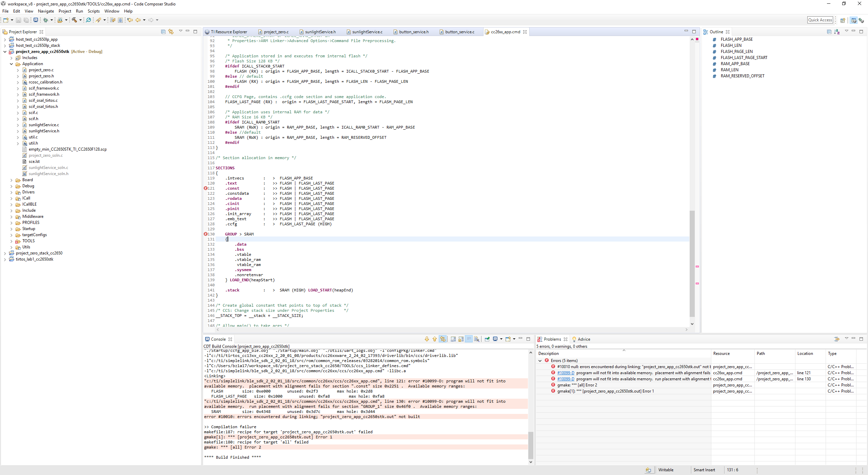Screen dimensions: 868x475
Task: Open the Scripts menu
Action: [94, 11]
